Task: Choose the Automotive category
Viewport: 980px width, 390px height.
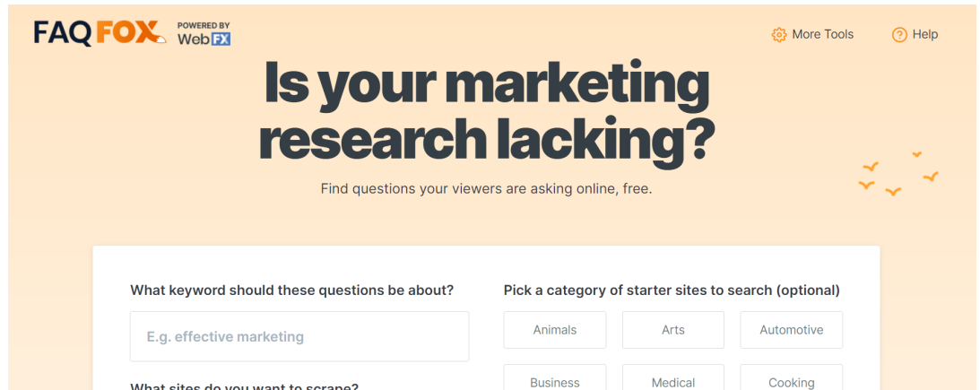Action: pos(791,330)
